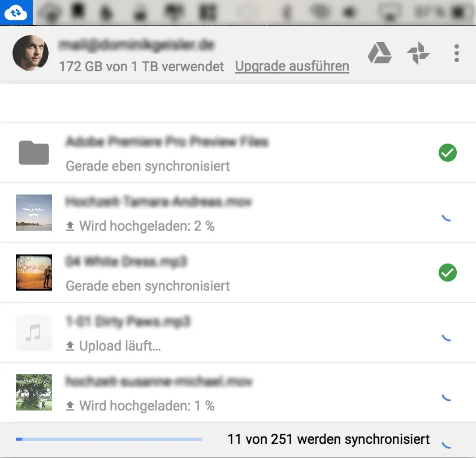The width and height of the screenshot is (476, 458).
Task: Open the three-dot settings menu
Action: click(457, 53)
